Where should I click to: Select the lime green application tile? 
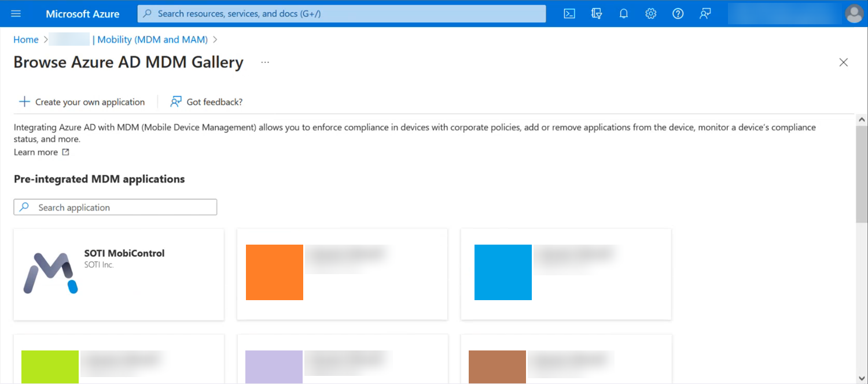[50, 367]
